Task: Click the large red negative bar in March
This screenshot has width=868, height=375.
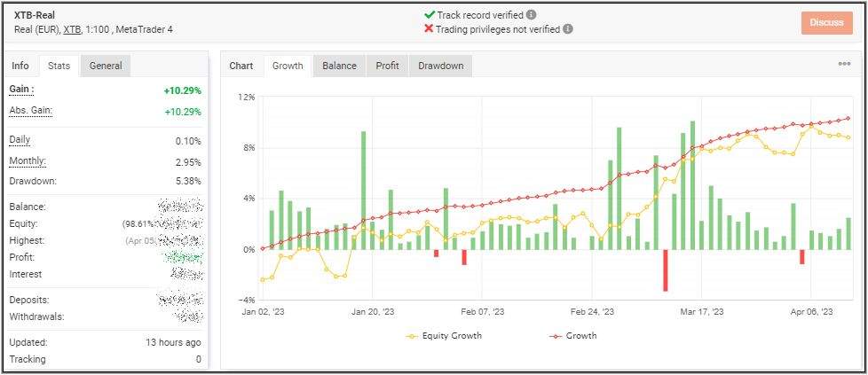Action: coord(665,270)
